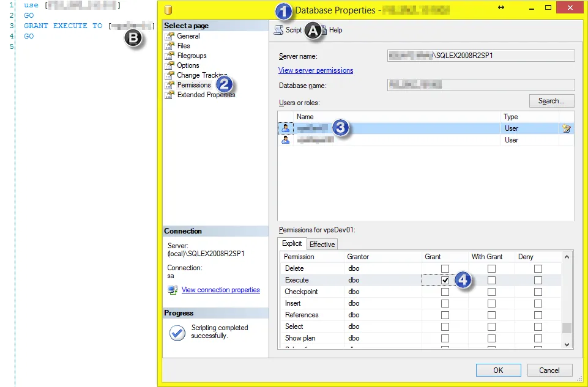
Task: Click the scripting completed checkmark icon
Action: (x=177, y=333)
